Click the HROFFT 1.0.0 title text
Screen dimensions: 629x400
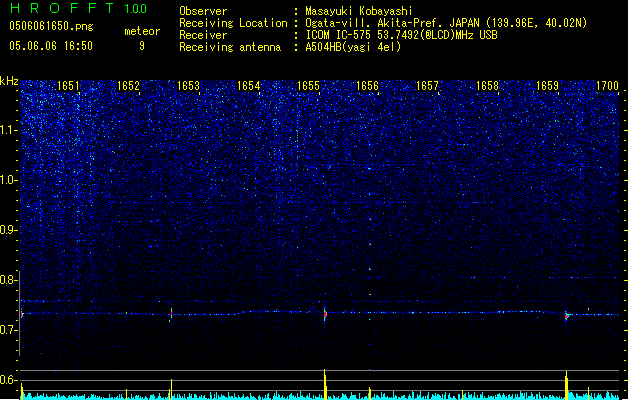(78, 8)
